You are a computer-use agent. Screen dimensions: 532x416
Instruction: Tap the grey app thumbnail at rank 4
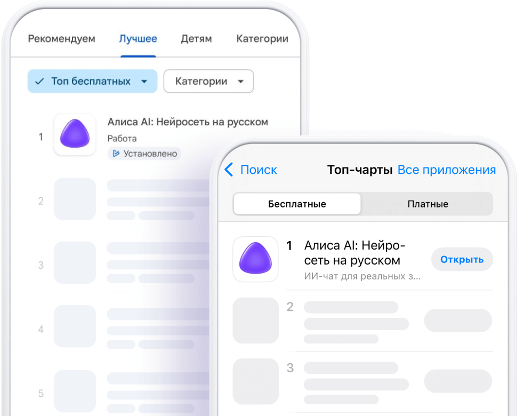click(75, 326)
